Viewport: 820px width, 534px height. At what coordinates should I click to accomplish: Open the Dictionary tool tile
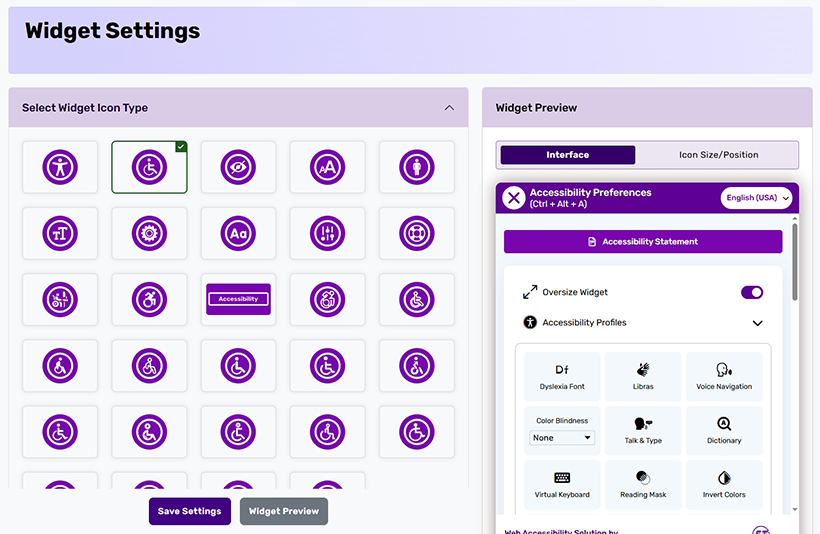point(724,430)
